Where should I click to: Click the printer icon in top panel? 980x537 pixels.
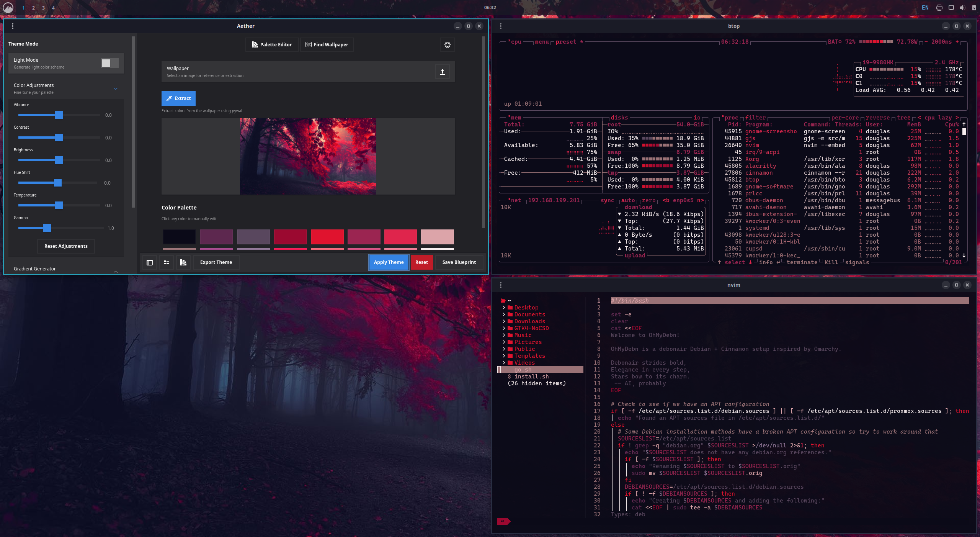[939, 8]
